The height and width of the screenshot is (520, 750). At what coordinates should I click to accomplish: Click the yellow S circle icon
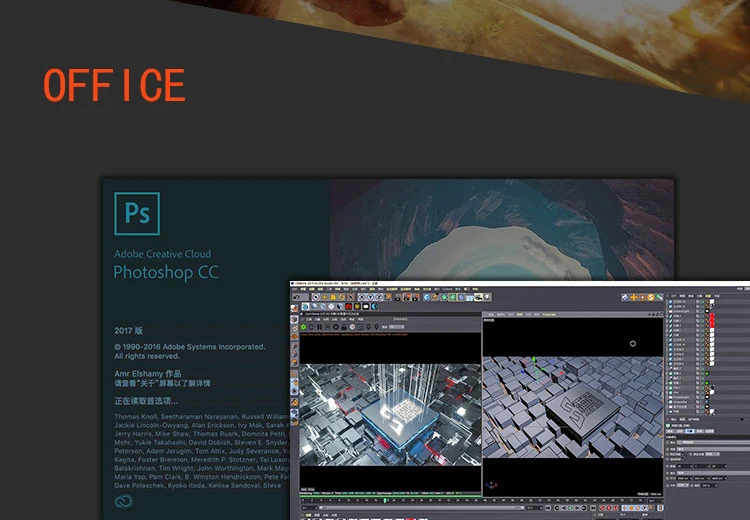click(x=650, y=297)
